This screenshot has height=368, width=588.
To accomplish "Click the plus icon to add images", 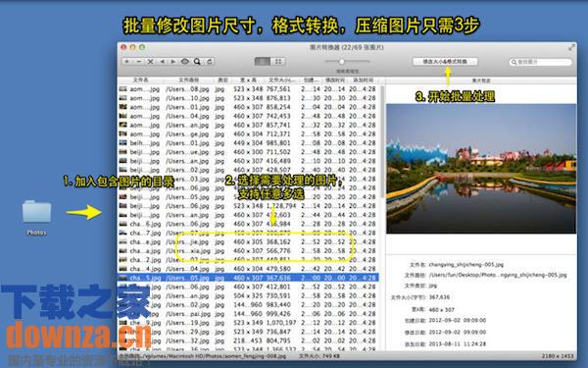I will (x=127, y=61).
